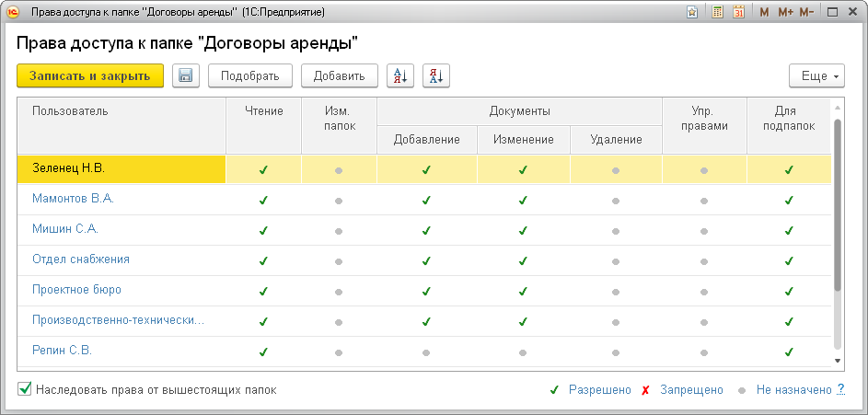This screenshot has height=415, width=868.
Task: Click the M- memory button
Action: click(806, 12)
